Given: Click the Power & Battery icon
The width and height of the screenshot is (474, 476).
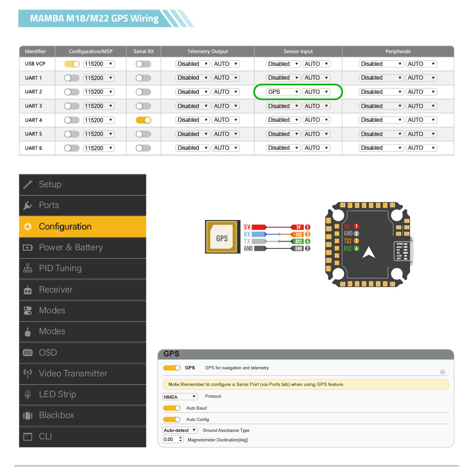Looking at the screenshot, I should [x=27, y=247].
